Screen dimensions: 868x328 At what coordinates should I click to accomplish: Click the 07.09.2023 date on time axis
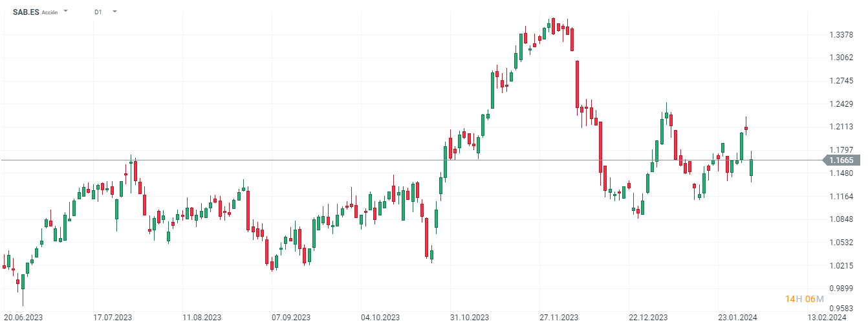(x=291, y=318)
